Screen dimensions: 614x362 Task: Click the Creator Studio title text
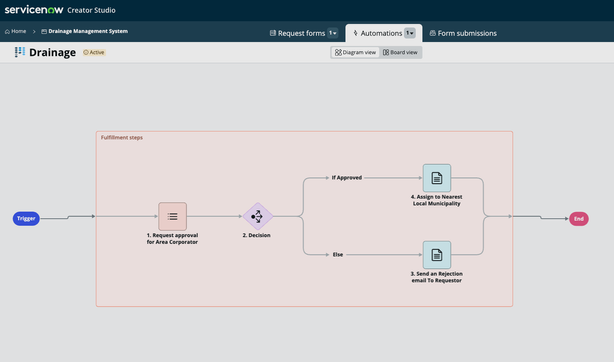[91, 10]
